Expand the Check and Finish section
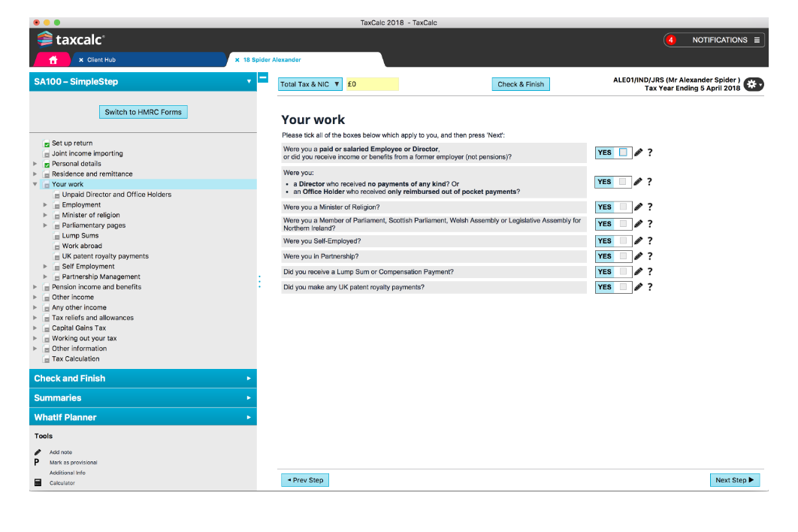This screenshot has width=798, height=532. pos(143,379)
